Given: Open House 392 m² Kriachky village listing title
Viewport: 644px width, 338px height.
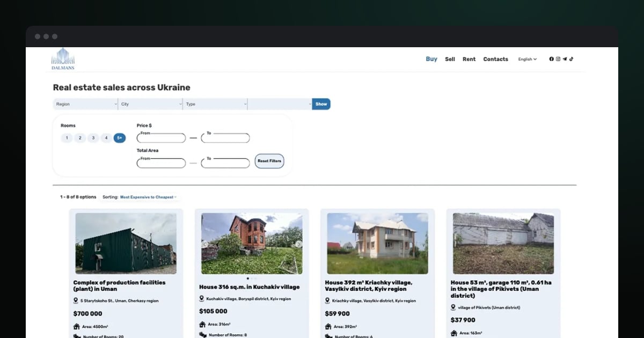Looking at the screenshot, I should [368, 285].
